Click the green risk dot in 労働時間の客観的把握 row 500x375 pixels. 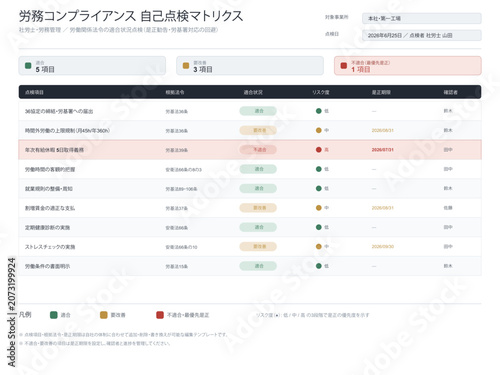pos(319,169)
